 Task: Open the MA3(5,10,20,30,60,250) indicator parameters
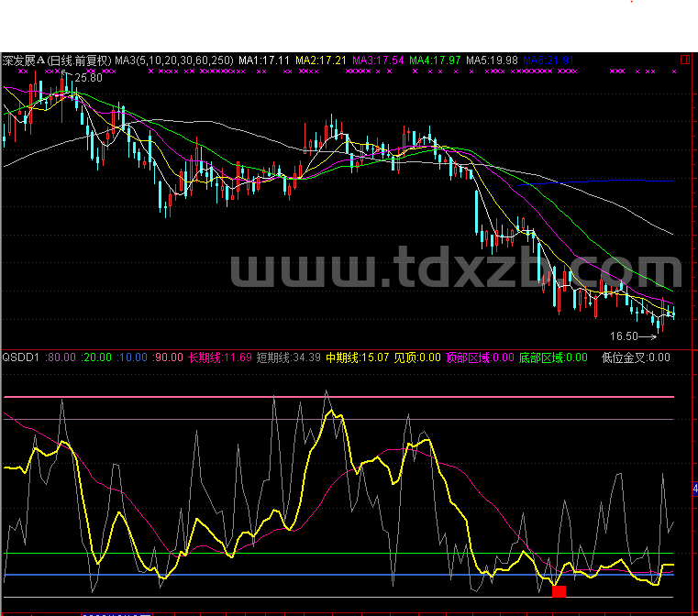[x=174, y=60]
